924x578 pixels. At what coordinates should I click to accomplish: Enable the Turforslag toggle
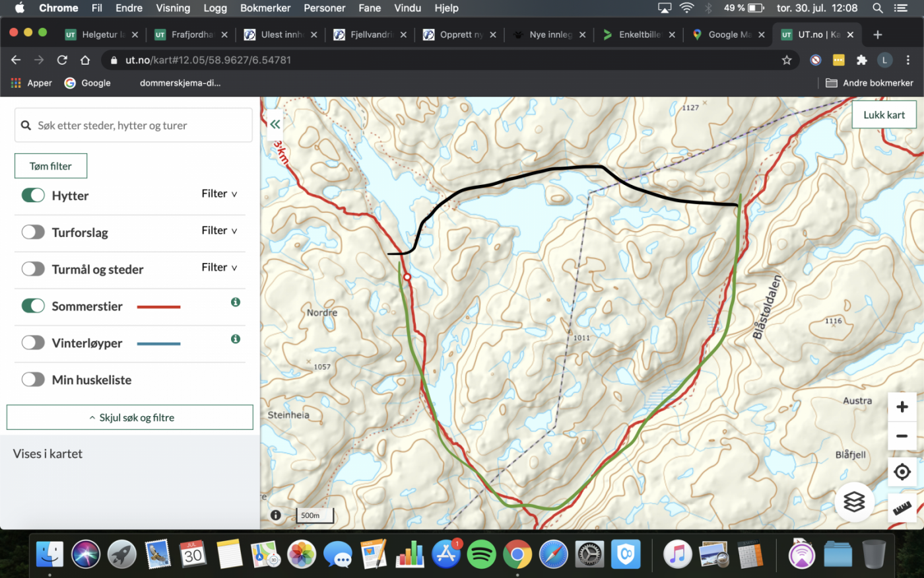[33, 233]
